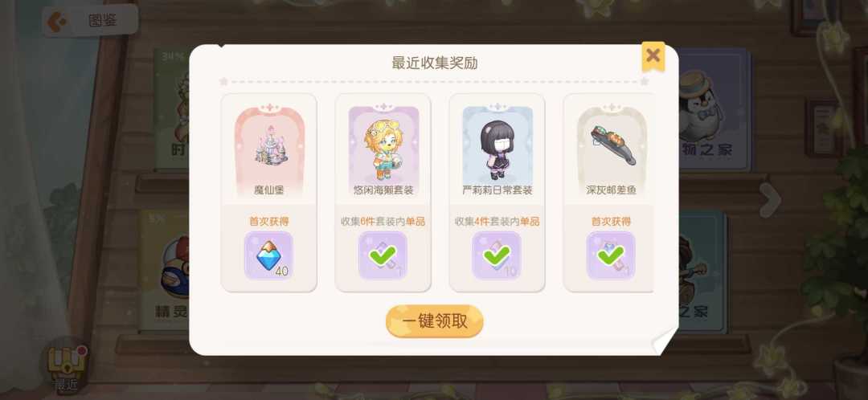868x400 pixels.
Task: Click the 收集6件套装内单品 requirement text
Action: point(383,222)
